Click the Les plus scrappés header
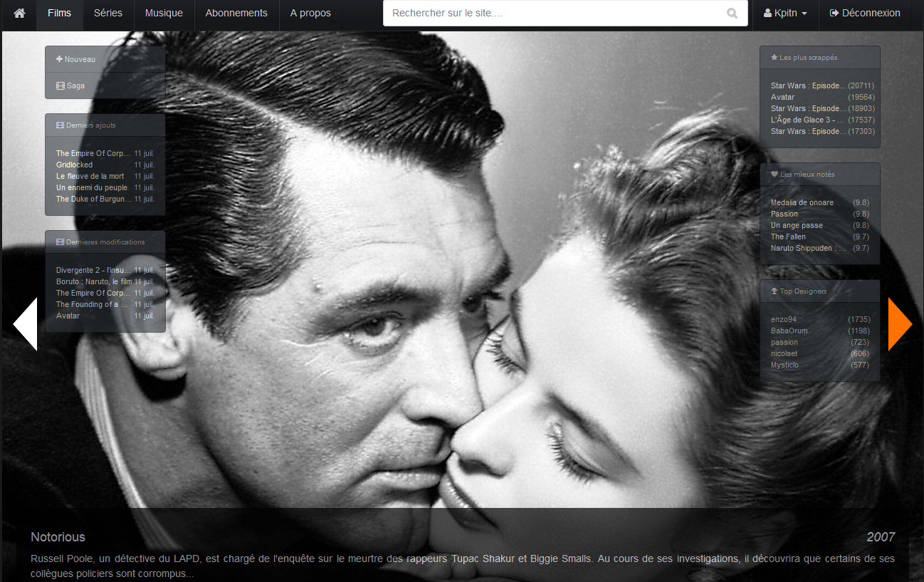Image resolution: width=924 pixels, height=582 pixels. pos(820,58)
